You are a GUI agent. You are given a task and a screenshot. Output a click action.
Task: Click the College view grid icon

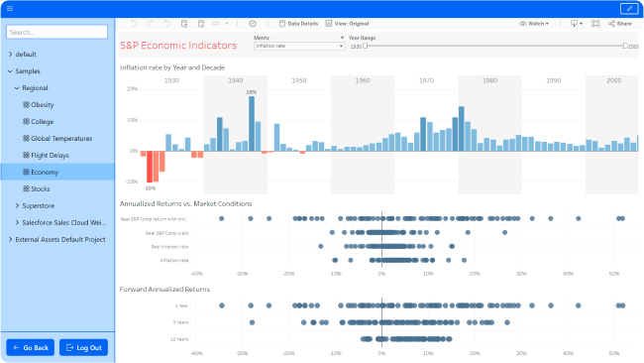tap(26, 122)
